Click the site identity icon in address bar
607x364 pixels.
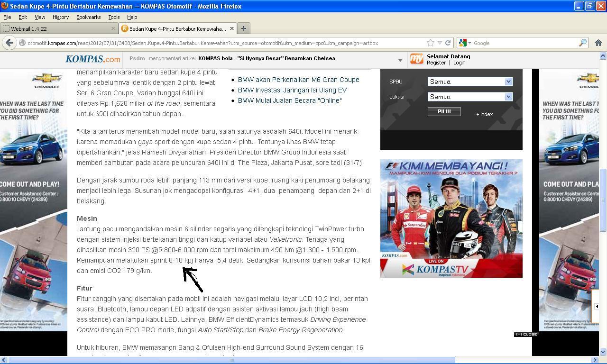(x=22, y=43)
